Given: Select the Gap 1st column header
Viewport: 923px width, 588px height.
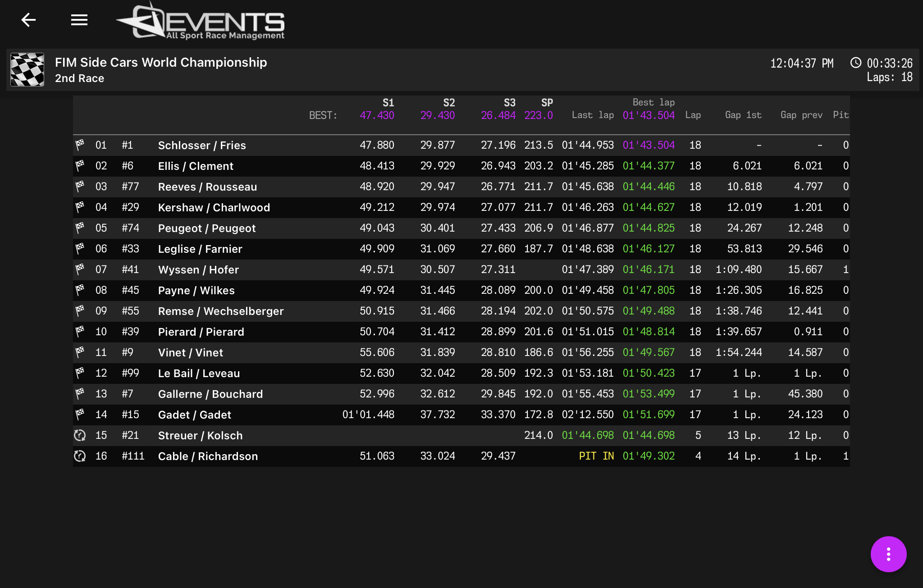Looking at the screenshot, I should pyautogui.click(x=743, y=115).
